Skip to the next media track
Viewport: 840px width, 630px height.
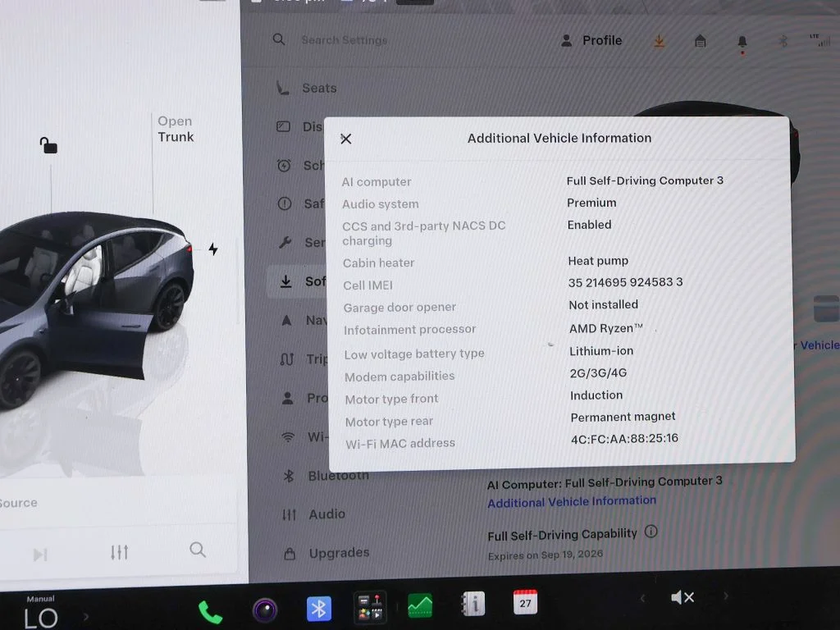point(40,555)
